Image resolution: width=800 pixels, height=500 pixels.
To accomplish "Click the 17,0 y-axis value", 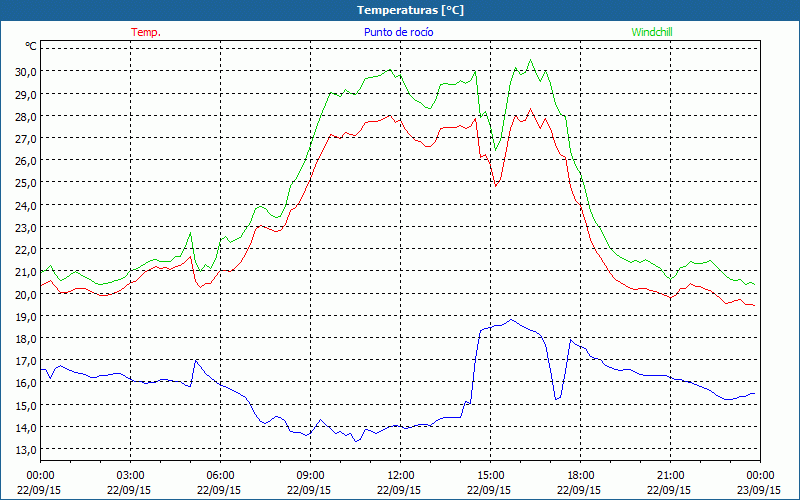I will click(x=26, y=361).
